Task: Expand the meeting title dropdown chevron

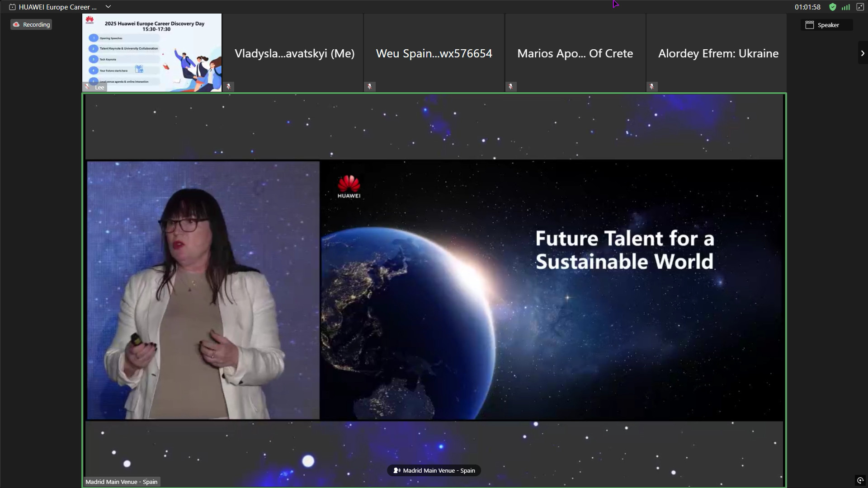Action: [108, 7]
